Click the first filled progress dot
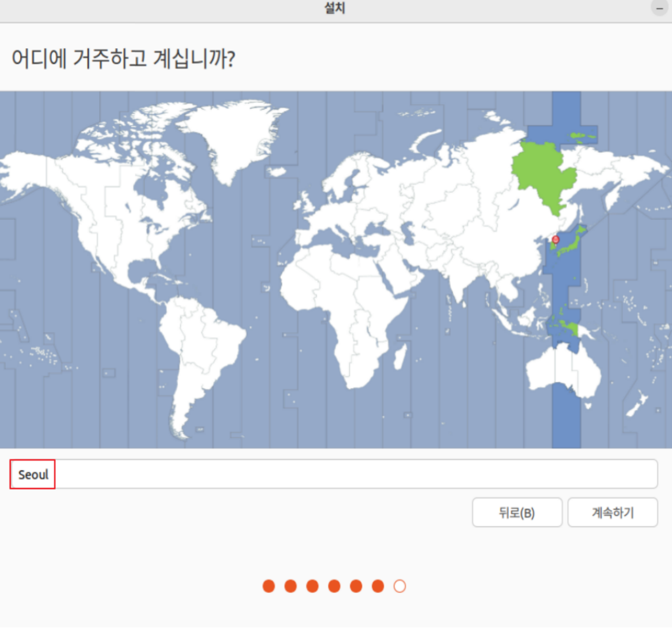672x634 pixels. pyautogui.click(x=269, y=586)
